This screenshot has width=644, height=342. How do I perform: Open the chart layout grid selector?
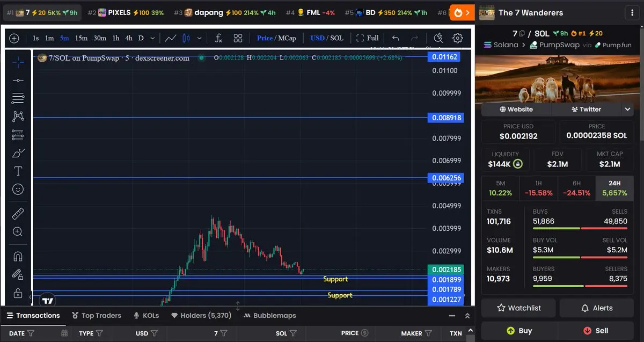238,38
